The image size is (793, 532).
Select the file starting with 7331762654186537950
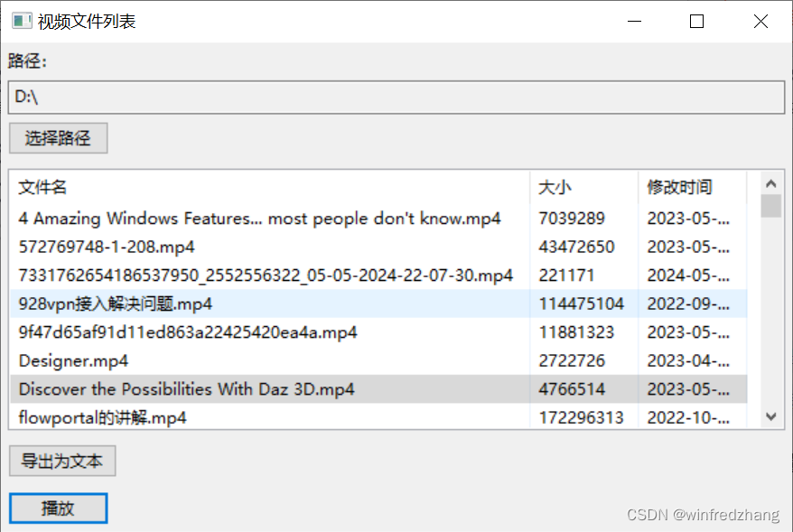pyautogui.click(x=266, y=275)
